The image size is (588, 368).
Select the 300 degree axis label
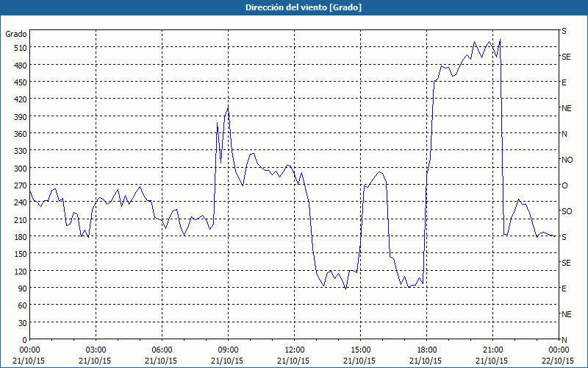click(21, 169)
